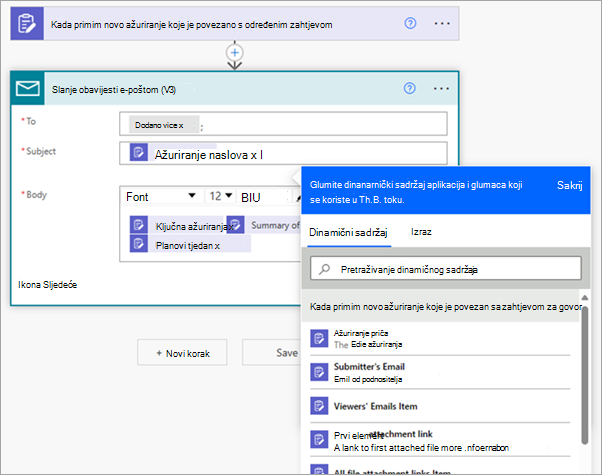Click the email envelope icon on the action card
Viewport: 602px width, 475px height.
[x=28, y=88]
